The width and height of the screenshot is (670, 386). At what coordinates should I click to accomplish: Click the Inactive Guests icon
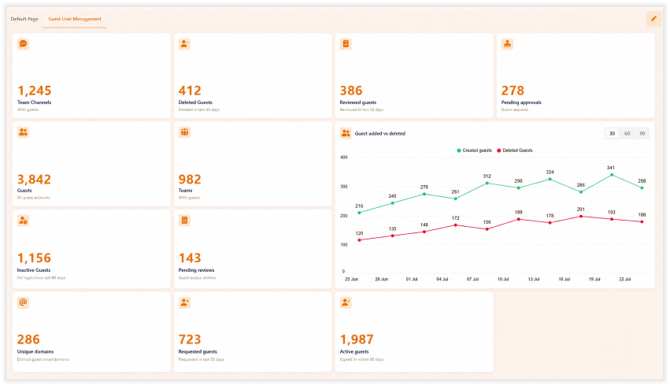tap(23, 221)
